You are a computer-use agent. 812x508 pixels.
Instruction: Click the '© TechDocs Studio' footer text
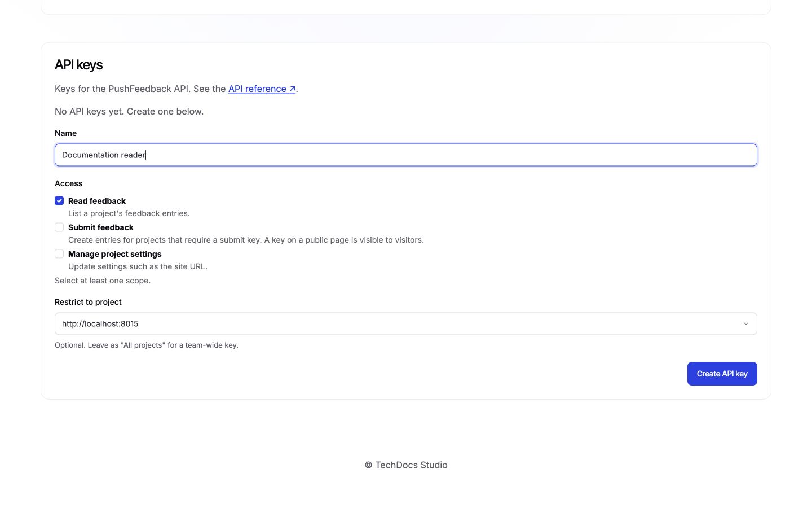(406, 465)
